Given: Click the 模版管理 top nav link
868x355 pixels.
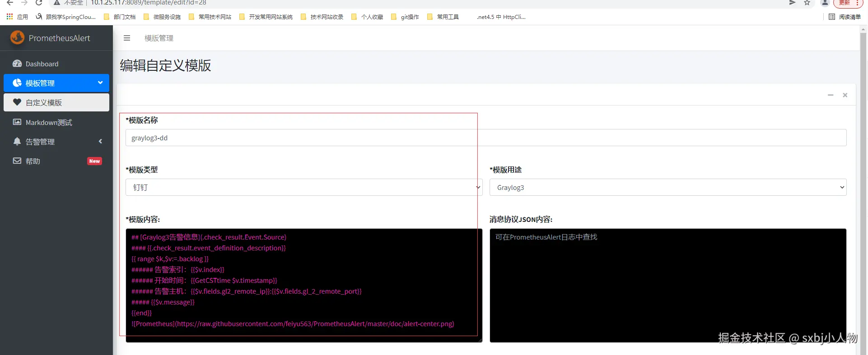Looking at the screenshot, I should pyautogui.click(x=159, y=38).
